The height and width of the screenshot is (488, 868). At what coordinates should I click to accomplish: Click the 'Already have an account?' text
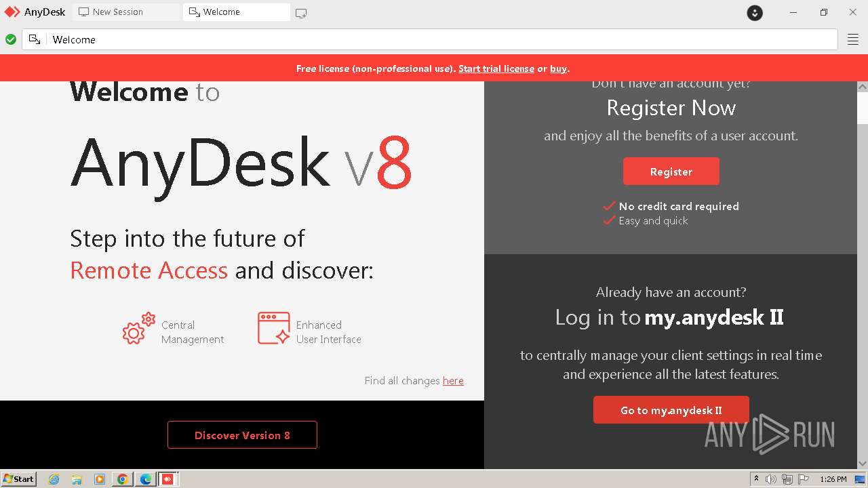tap(671, 292)
